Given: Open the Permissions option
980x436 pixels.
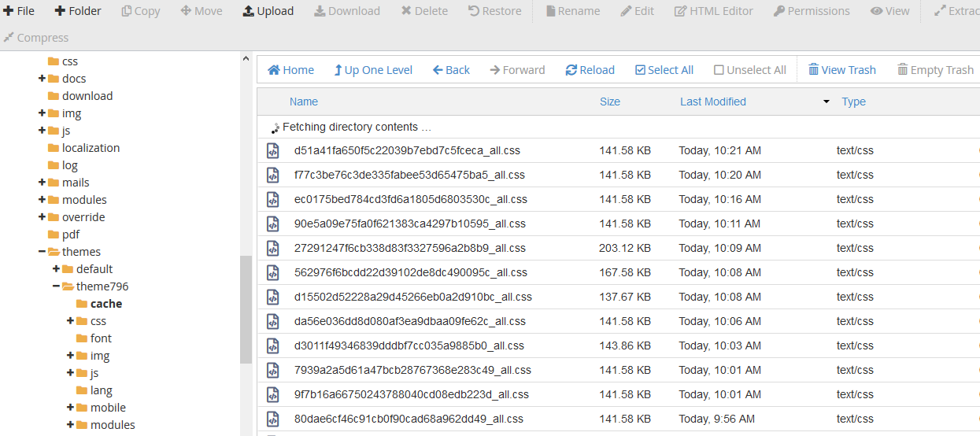Looking at the screenshot, I should click(812, 11).
